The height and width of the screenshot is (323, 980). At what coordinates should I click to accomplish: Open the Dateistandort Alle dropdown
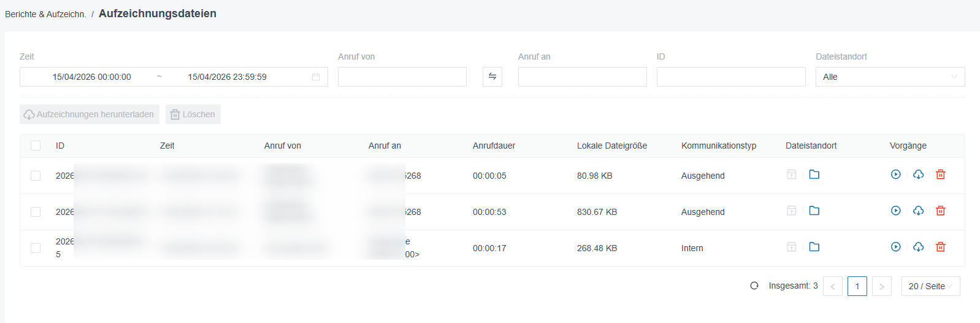click(890, 77)
